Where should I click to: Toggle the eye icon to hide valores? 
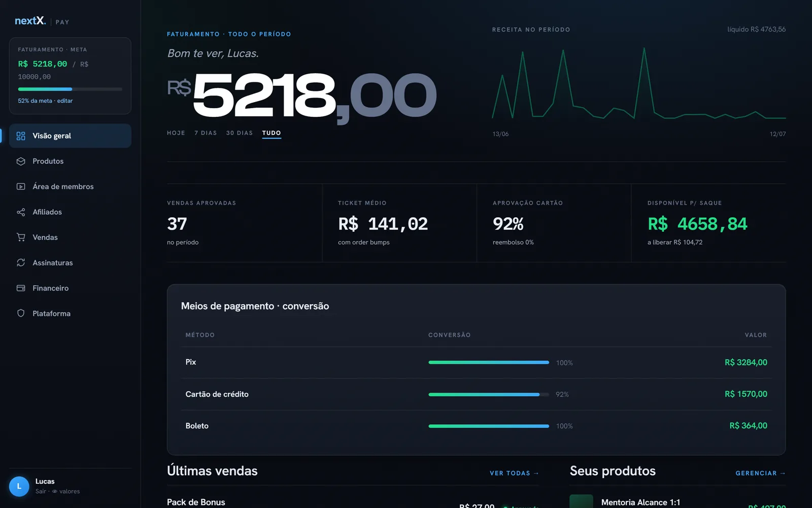(55, 491)
